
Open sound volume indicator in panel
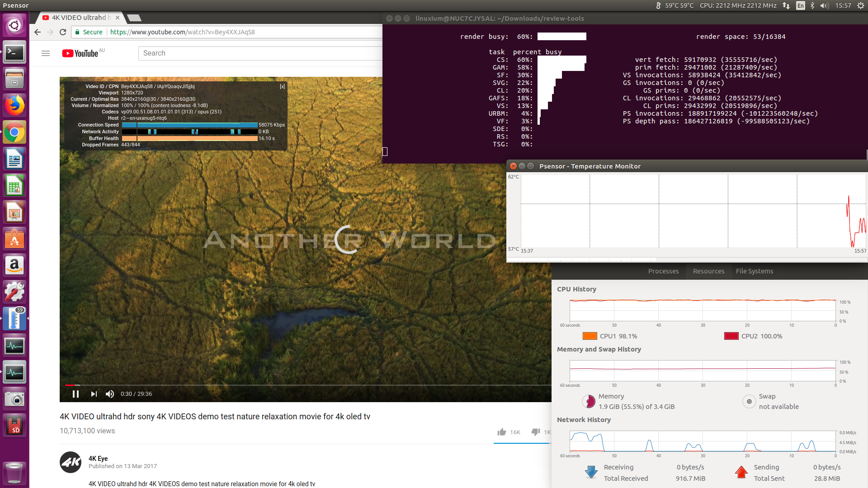825,5
